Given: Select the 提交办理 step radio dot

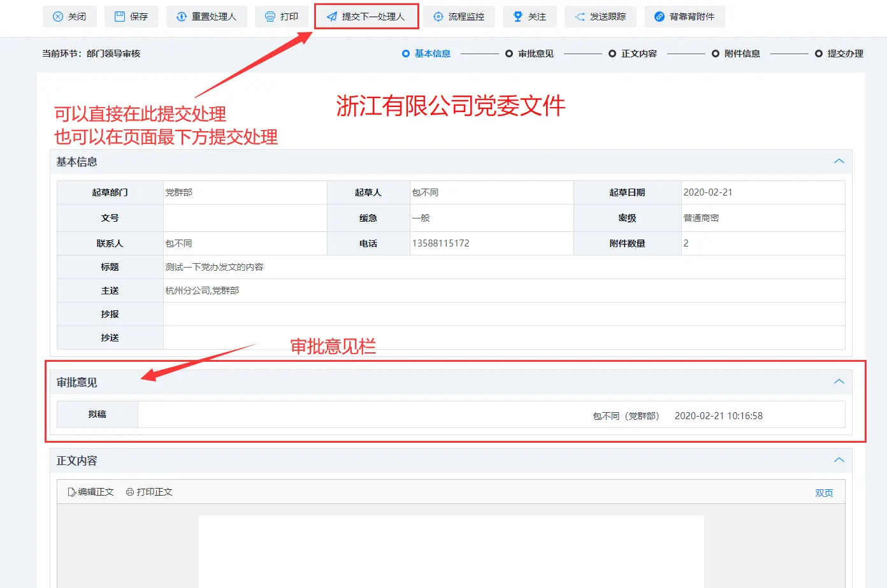Looking at the screenshot, I should click(819, 54).
